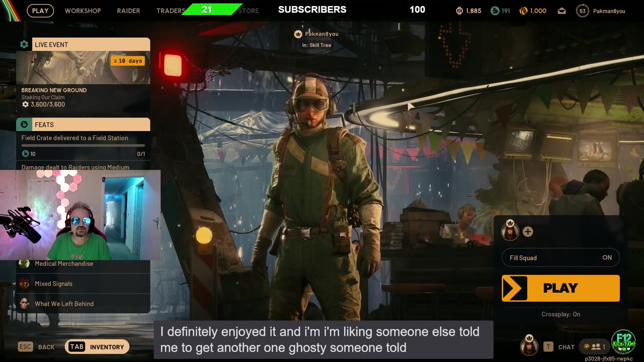This screenshot has height=362, width=644.
Task: Open the RAIDER tab
Action: [x=128, y=11]
